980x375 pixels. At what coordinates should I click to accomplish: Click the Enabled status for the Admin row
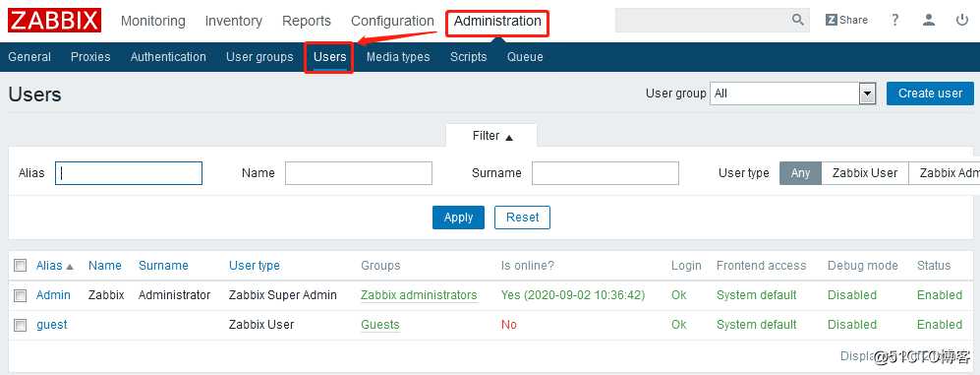940,295
